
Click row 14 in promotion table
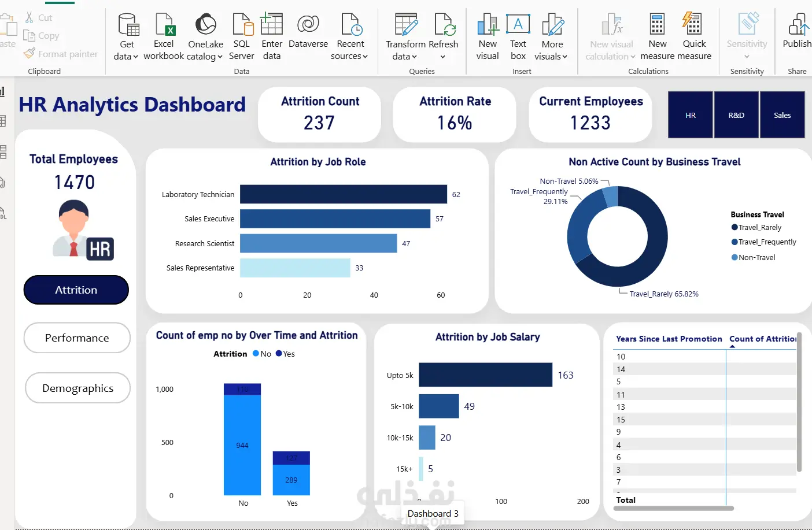pos(704,369)
